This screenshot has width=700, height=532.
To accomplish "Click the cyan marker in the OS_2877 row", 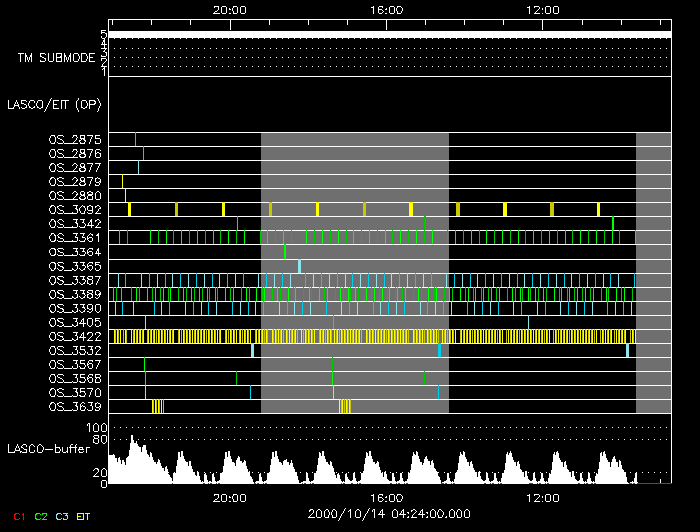I will (138, 167).
